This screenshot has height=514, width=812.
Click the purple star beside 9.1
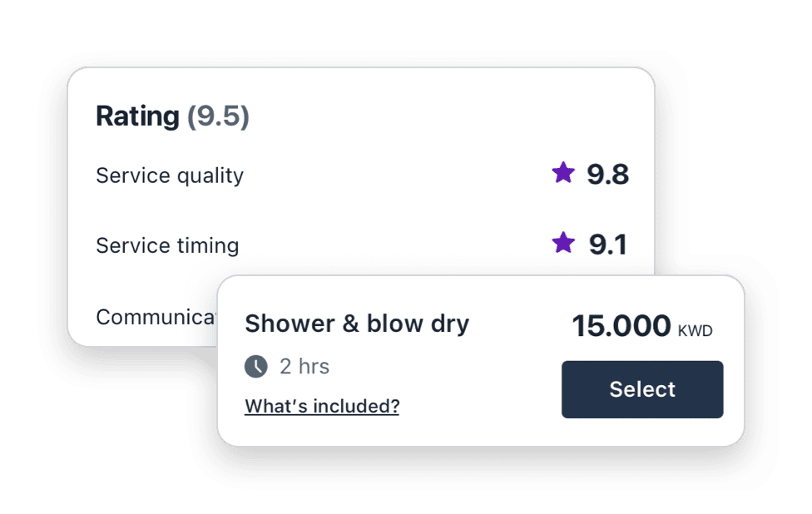563,243
